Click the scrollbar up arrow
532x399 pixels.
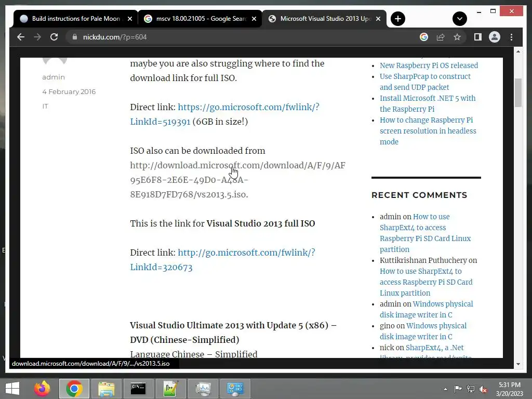[518, 51]
